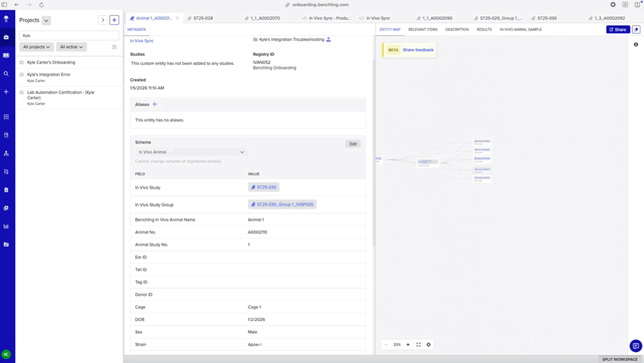Image resolution: width=644 pixels, height=363 pixels.
Task: Expand the All projects filter dropdown
Action: pos(36,47)
